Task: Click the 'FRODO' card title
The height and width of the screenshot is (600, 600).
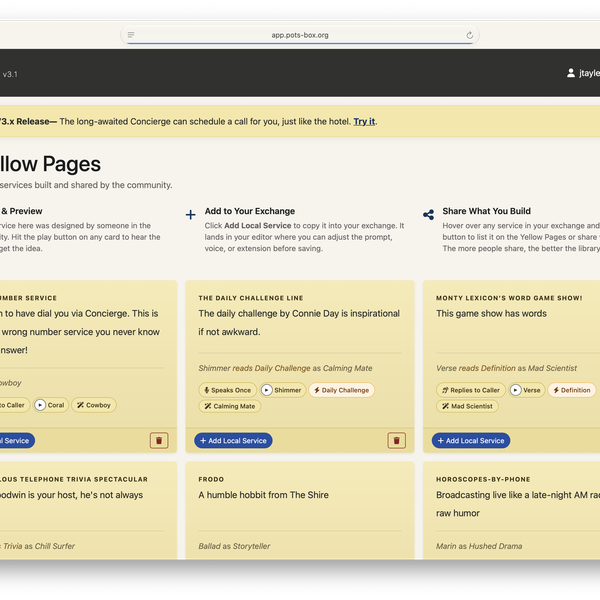Action: pyautogui.click(x=211, y=479)
